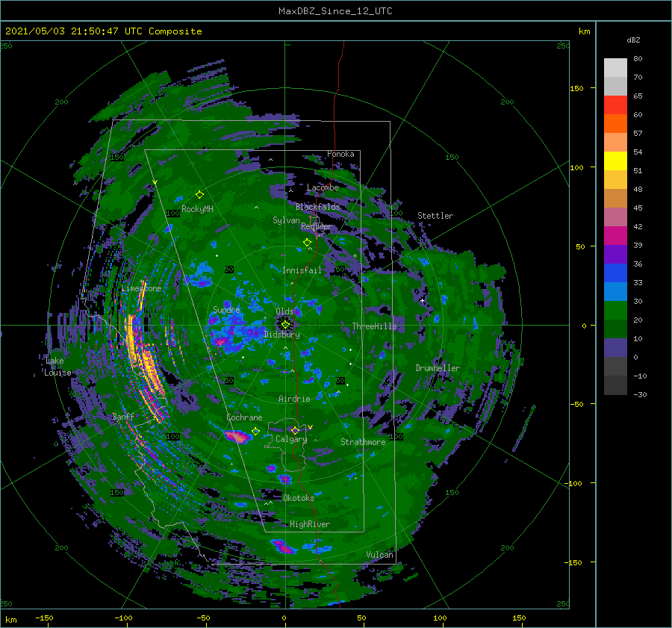Image resolution: width=672 pixels, height=628 pixels.
Task: Select the light blue 30-33 dBZ legend swatch
Action: tap(615, 291)
